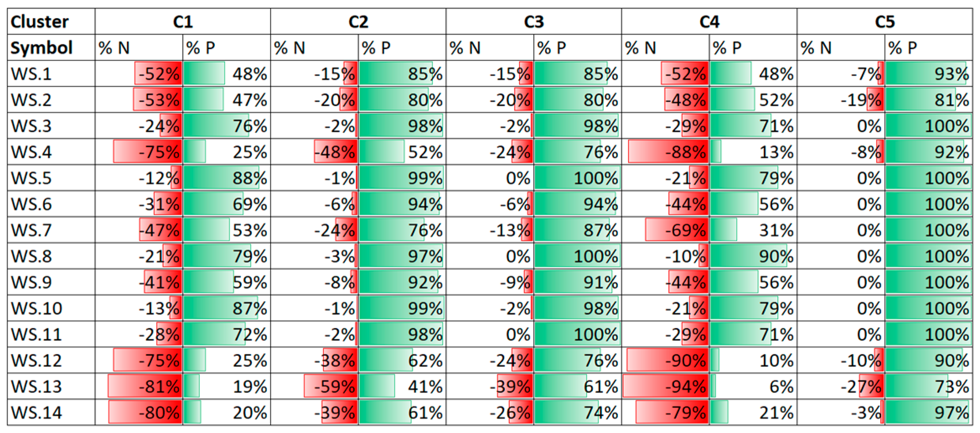Click the WS.10 row label

coord(36,309)
